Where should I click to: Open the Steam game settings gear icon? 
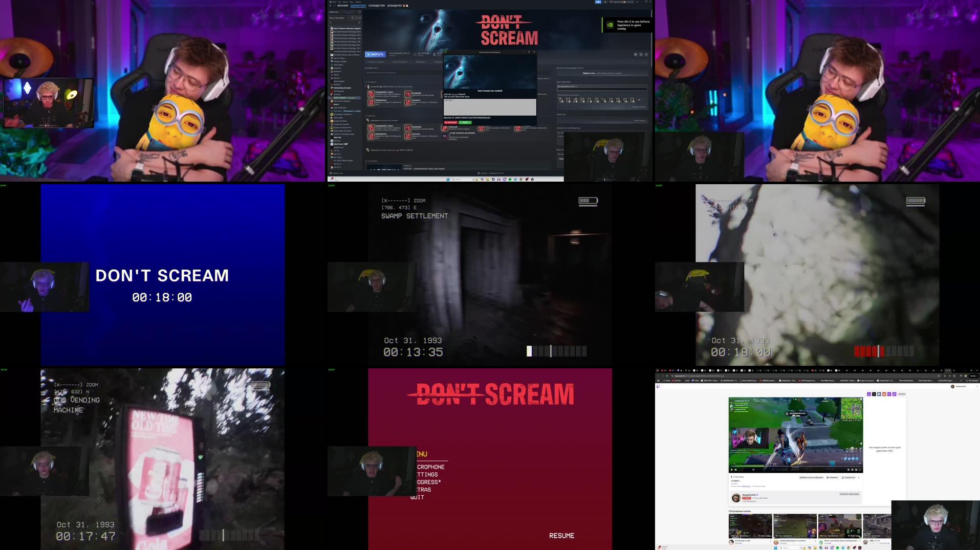(636, 54)
